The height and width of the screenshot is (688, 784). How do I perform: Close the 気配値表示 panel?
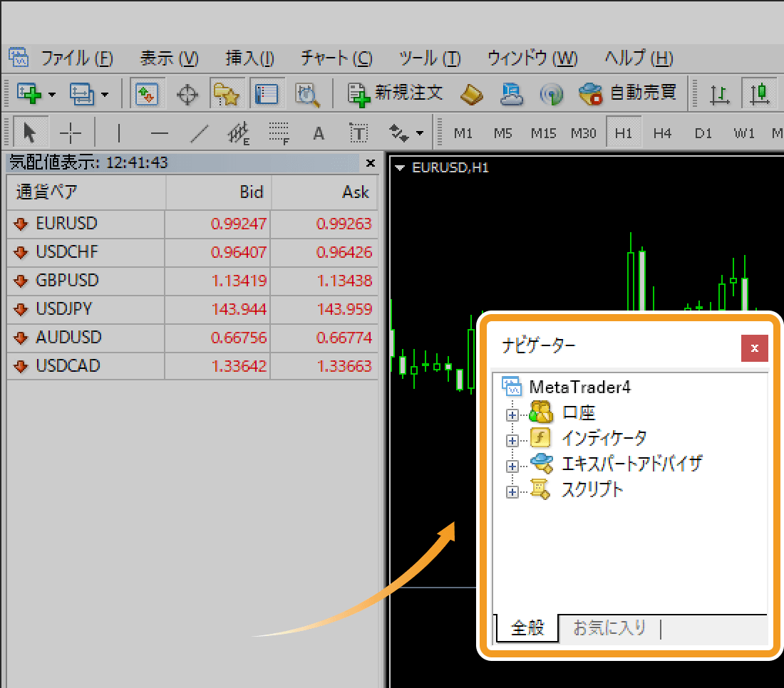coord(370,163)
